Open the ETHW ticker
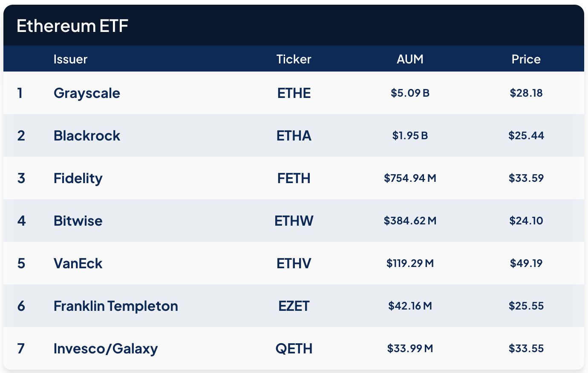Viewport: 588px width, 373px height. coord(294,221)
